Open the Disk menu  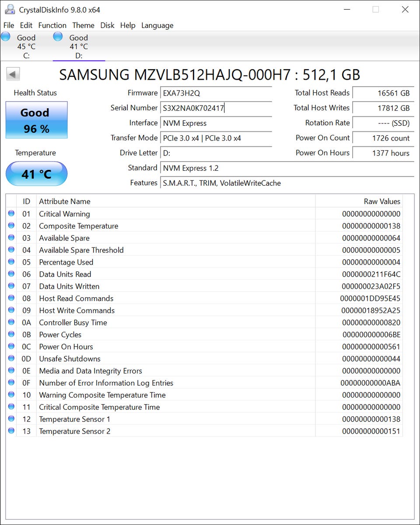pyautogui.click(x=108, y=25)
